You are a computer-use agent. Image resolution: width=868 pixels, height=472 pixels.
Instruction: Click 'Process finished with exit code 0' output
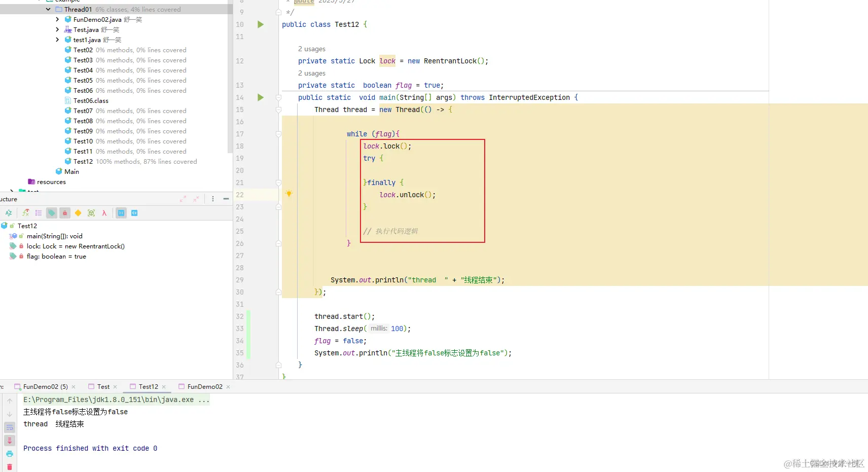point(90,448)
